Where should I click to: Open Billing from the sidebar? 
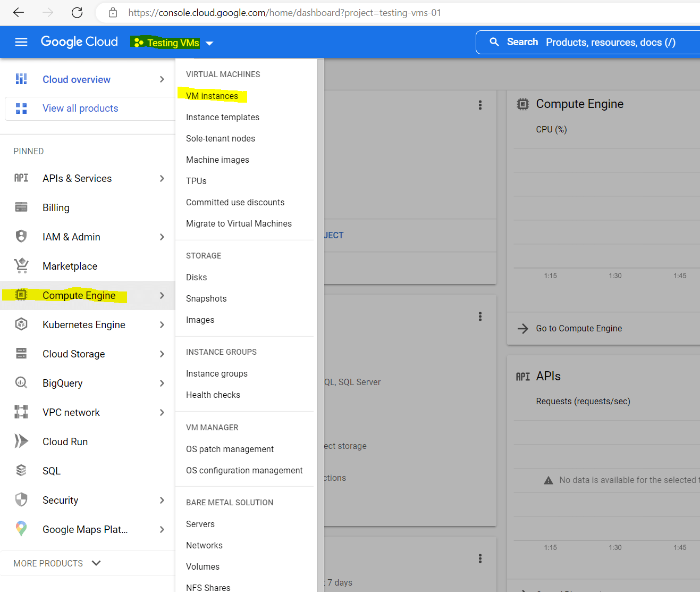point(56,207)
